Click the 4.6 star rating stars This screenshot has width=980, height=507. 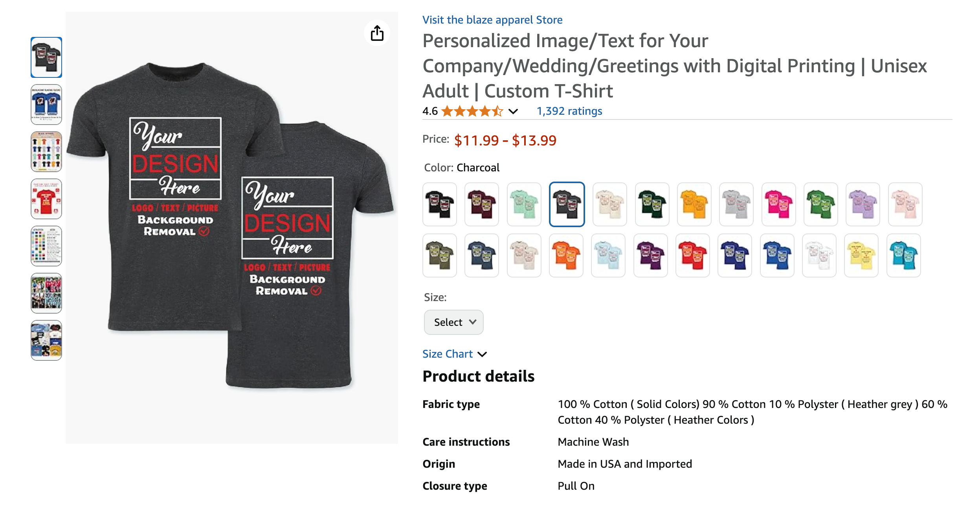[472, 112]
